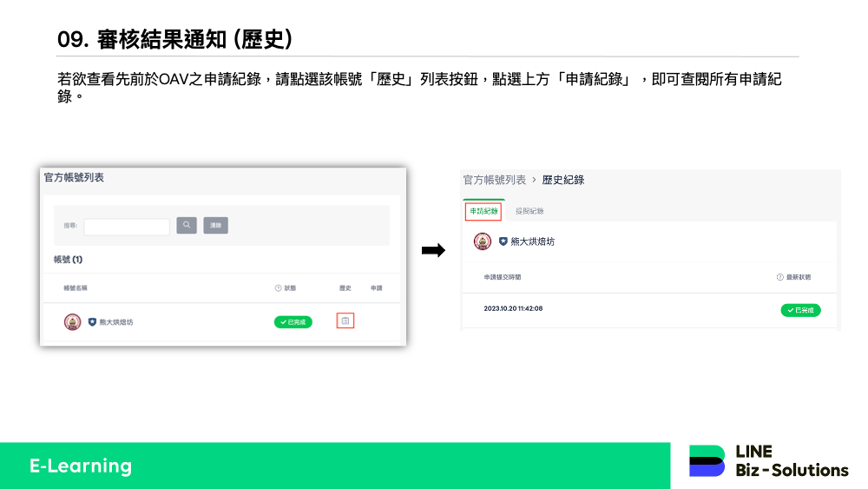The width and height of the screenshot is (868, 489).
Task: Click the 帳號 (1) heading
Action: (68, 259)
